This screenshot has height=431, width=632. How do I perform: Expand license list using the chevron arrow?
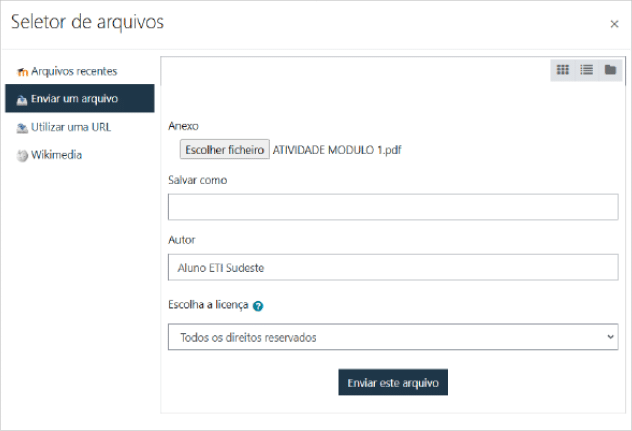coord(609,337)
